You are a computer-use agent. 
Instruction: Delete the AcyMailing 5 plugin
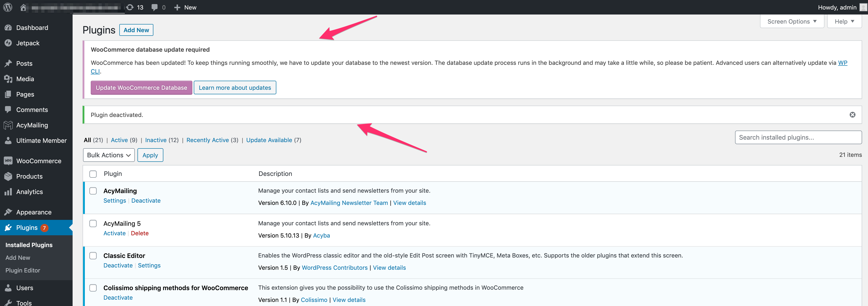coord(140,233)
